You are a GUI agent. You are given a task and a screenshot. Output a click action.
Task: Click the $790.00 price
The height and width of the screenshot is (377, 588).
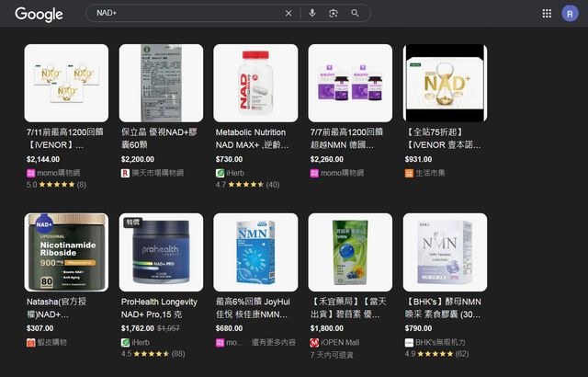(418, 328)
